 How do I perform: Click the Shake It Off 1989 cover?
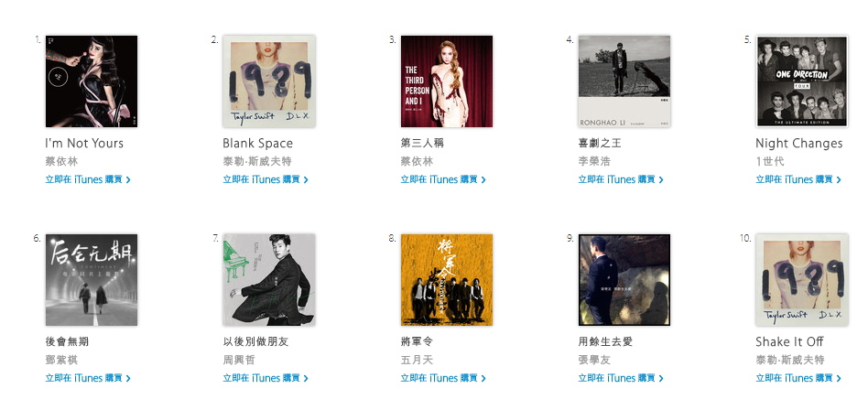click(x=802, y=280)
